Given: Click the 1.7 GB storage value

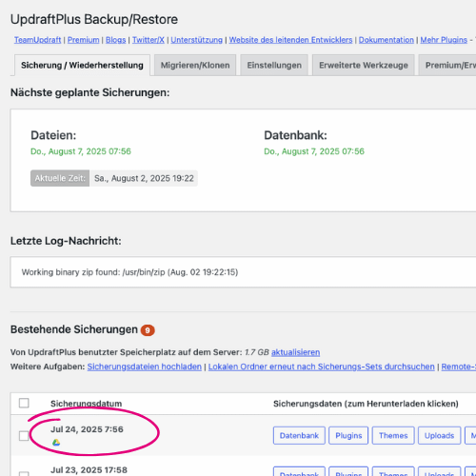Looking at the screenshot, I should [x=257, y=352].
